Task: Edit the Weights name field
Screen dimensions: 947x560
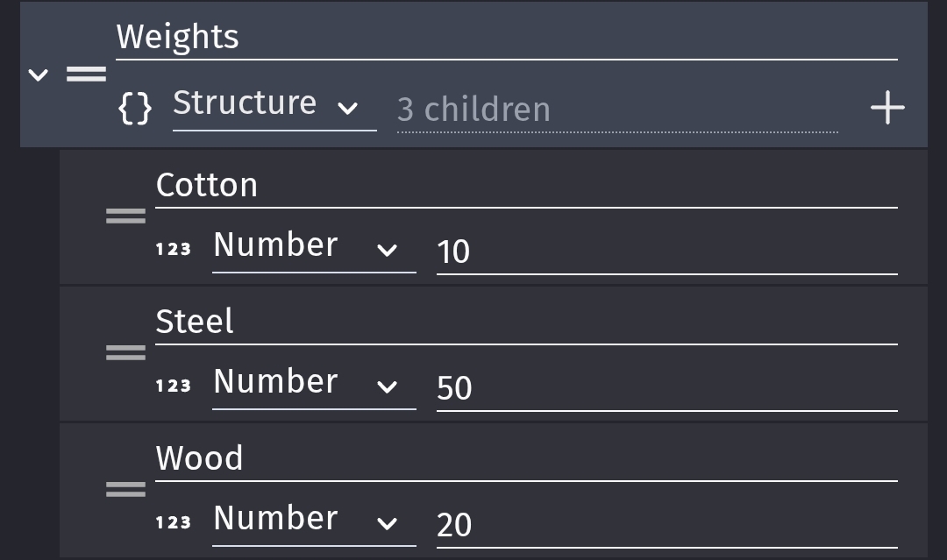Action: click(507, 38)
